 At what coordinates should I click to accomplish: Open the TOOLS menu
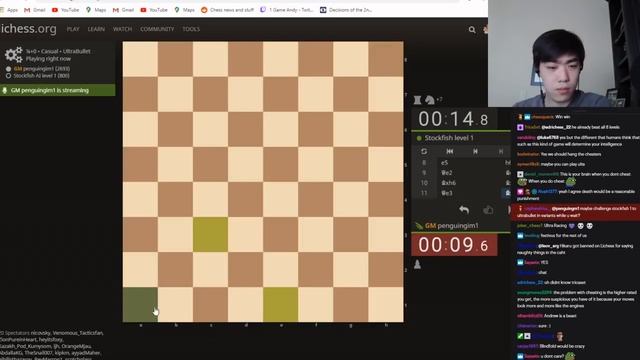coord(191,29)
